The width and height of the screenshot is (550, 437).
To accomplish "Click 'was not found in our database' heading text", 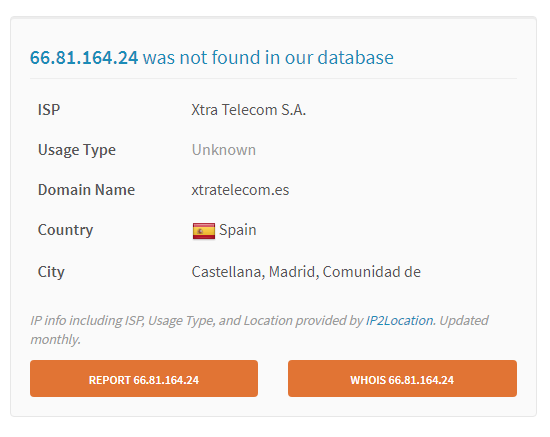I will (268, 58).
